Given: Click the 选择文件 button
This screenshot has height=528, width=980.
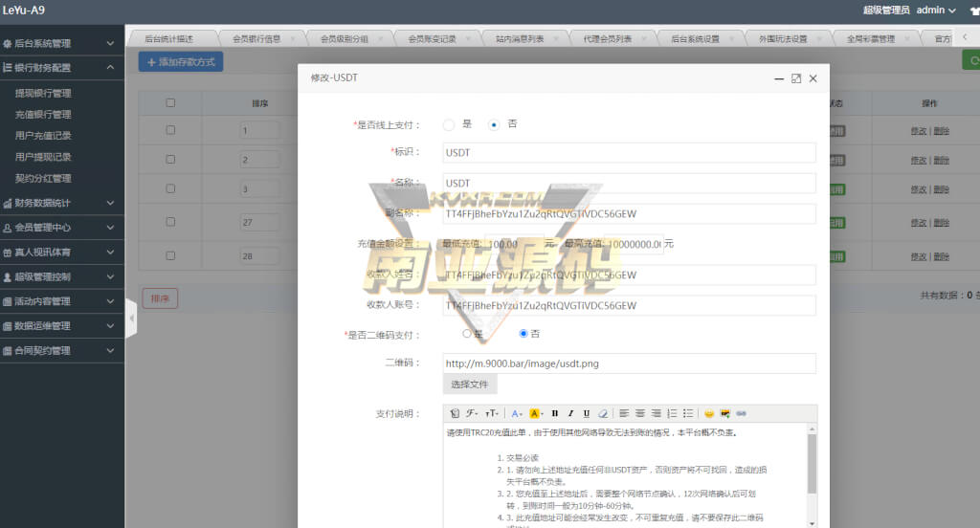Looking at the screenshot, I should pos(470,385).
